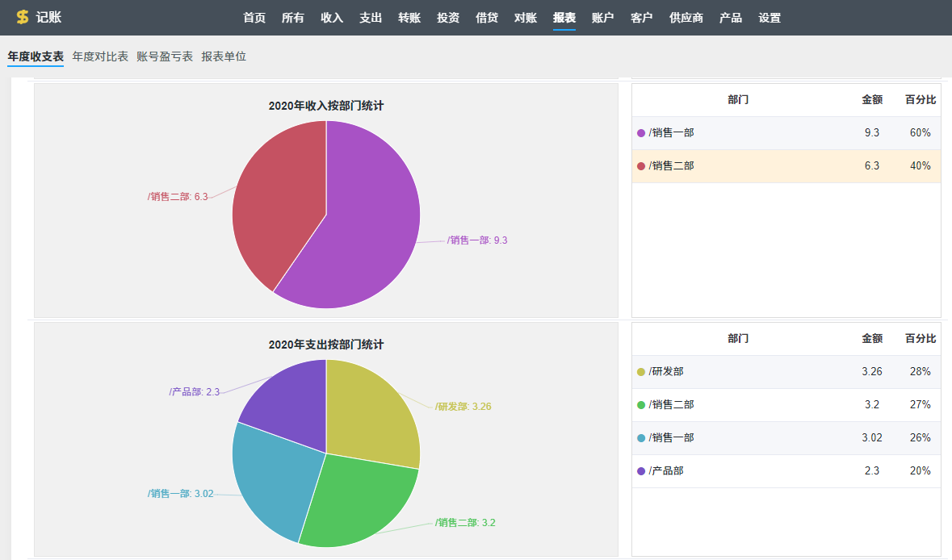Open the 转账 page

pyautogui.click(x=409, y=19)
